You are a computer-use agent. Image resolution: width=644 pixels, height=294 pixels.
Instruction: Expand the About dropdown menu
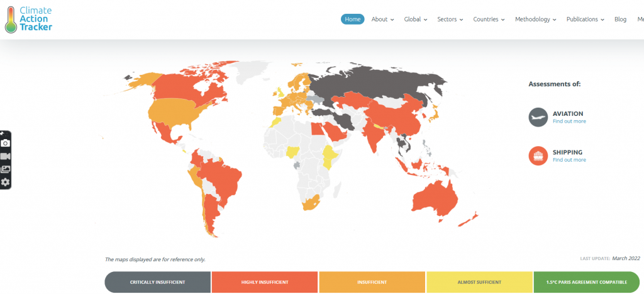tap(382, 20)
